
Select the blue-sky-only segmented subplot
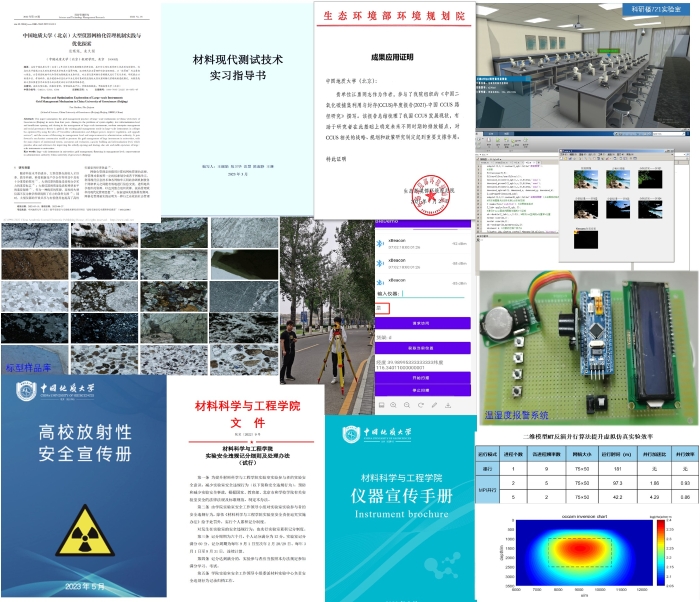click(x=618, y=209)
